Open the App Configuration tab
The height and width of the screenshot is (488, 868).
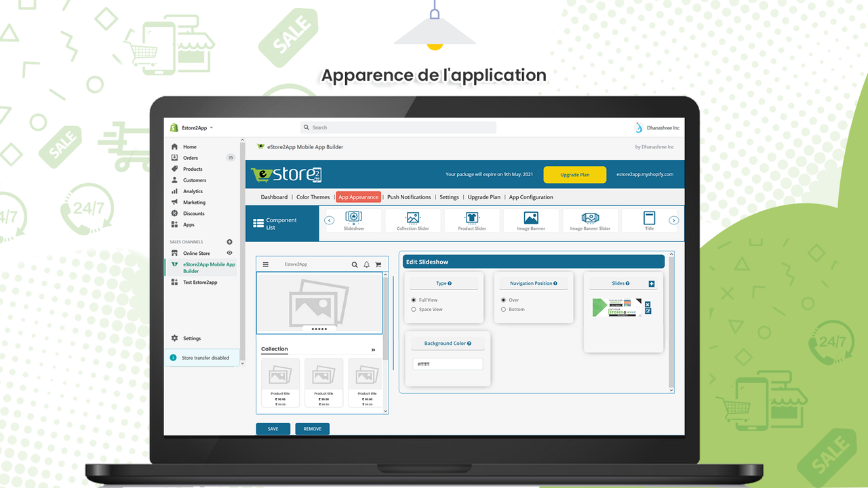(x=531, y=197)
